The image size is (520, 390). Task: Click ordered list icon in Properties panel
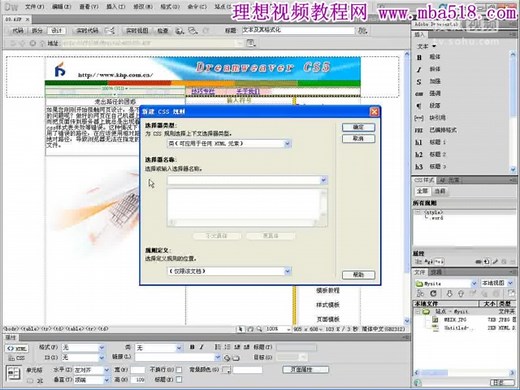(227, 347)
